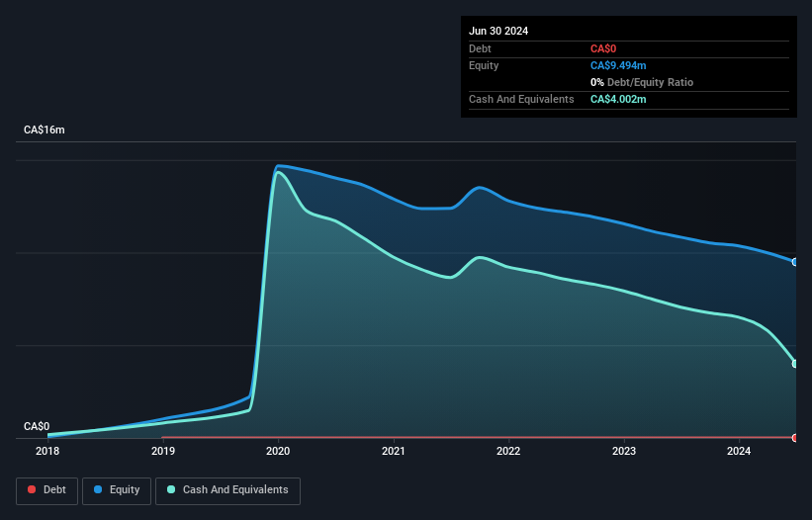Toggle the Debt legend button
The image size is (812, 520).
[46, 490]
